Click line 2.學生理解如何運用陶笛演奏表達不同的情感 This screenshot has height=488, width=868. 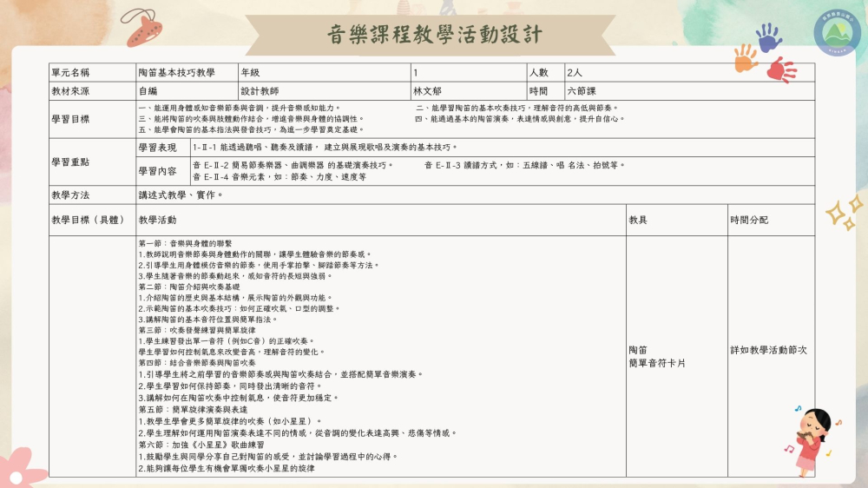coord(298,433)
